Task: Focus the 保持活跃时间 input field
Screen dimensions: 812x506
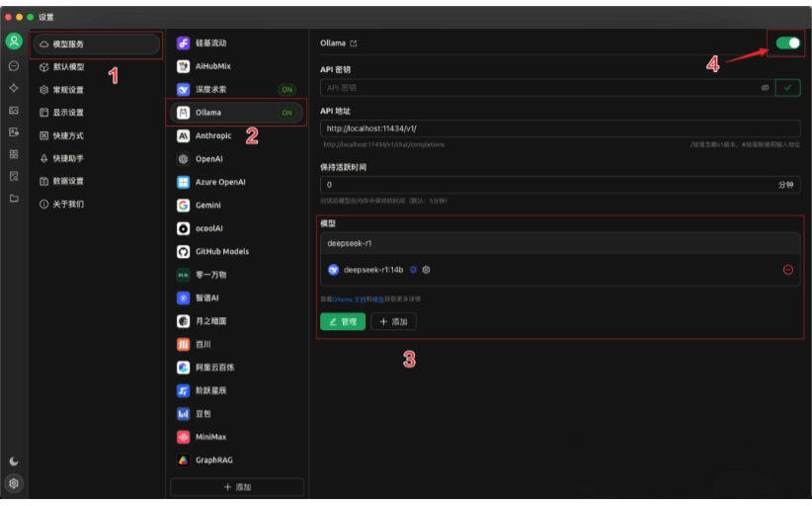Action: [560, 185]
